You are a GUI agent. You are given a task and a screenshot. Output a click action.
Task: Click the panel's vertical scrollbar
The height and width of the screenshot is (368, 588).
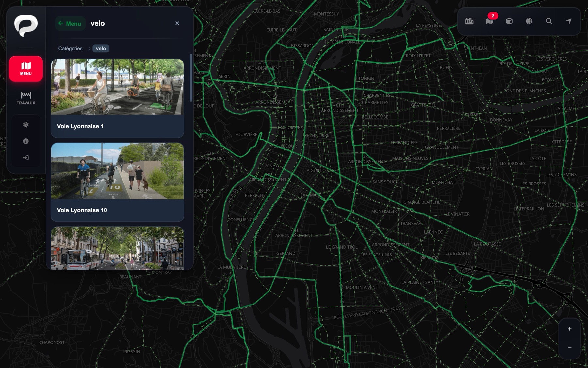pos(191,78)
